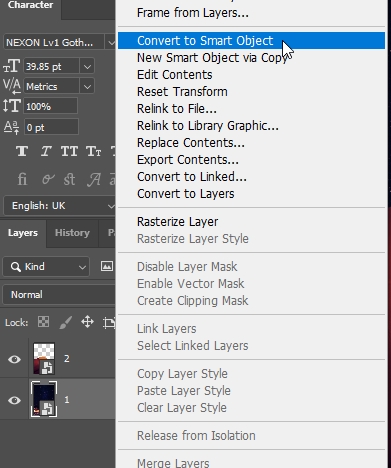Toggle Faux Italic text style
Image resolution: width=391 pixels, height=468 pixels.
coord(46,151)
